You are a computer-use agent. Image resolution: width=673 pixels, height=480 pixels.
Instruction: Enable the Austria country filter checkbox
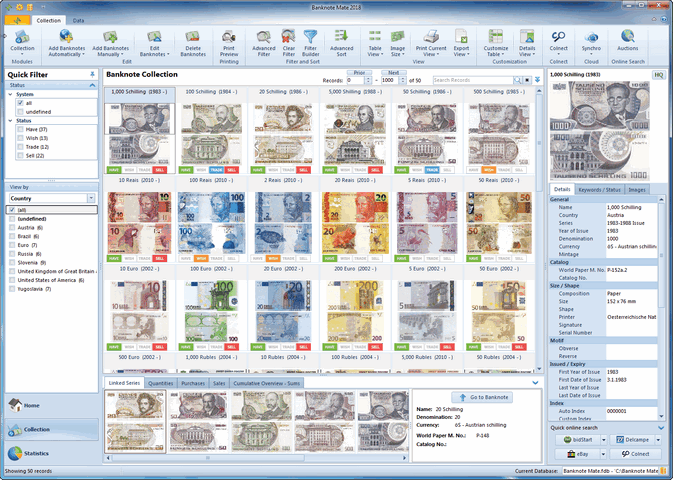(x=11, y=227)
